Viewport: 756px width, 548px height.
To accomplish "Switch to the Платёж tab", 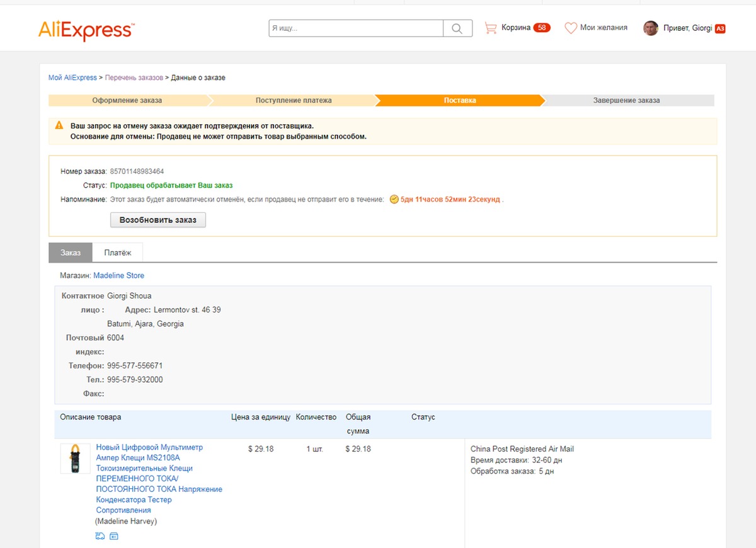I will (118, 253).
